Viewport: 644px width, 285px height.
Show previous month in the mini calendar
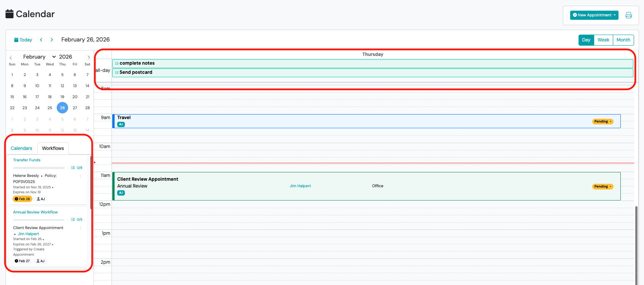click(11, 57)
